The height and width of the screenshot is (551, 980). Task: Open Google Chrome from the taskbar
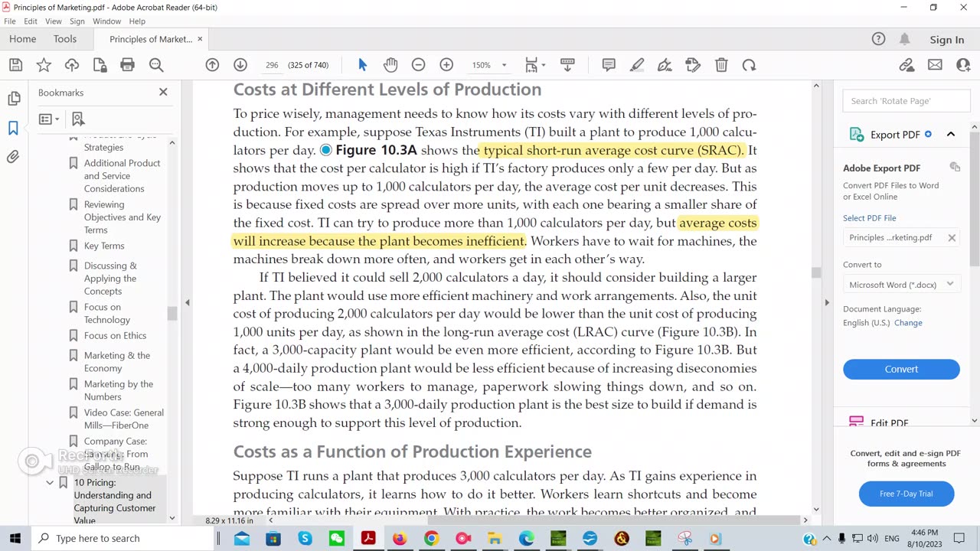pyautogui.click(x=432, y=539)
